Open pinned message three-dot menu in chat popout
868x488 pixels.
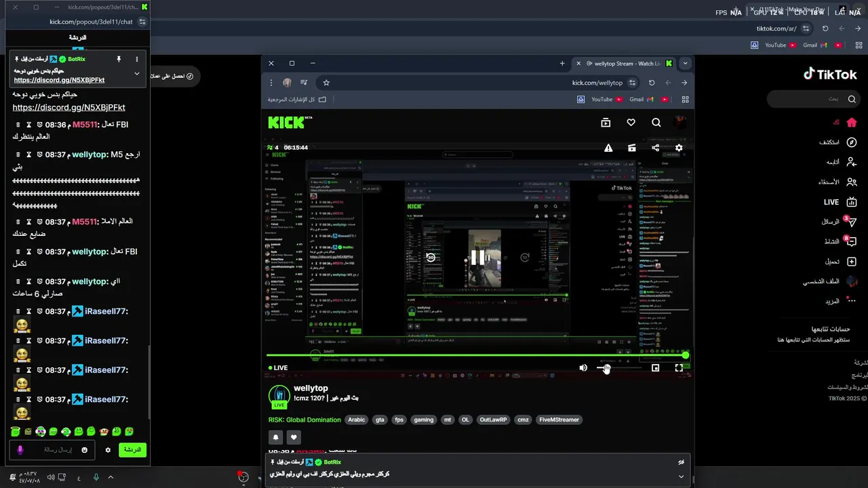(x=137, y=60)
